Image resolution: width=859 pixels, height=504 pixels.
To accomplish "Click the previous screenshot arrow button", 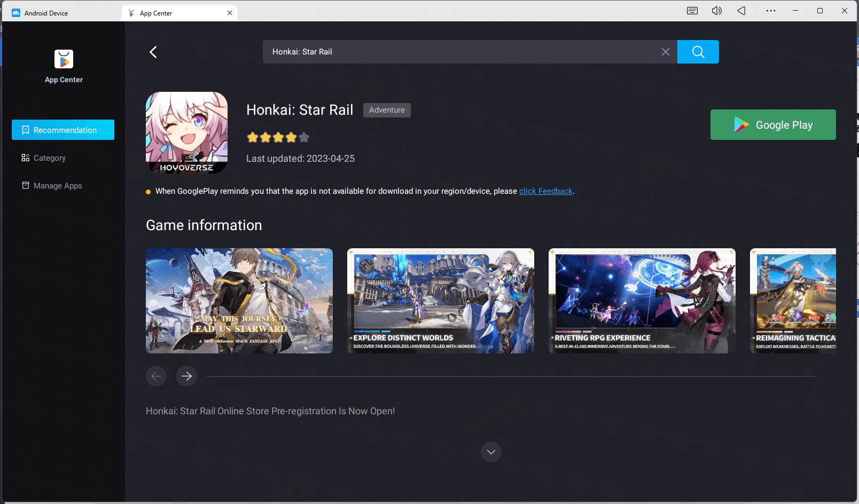I will click(x=156, y=376).
